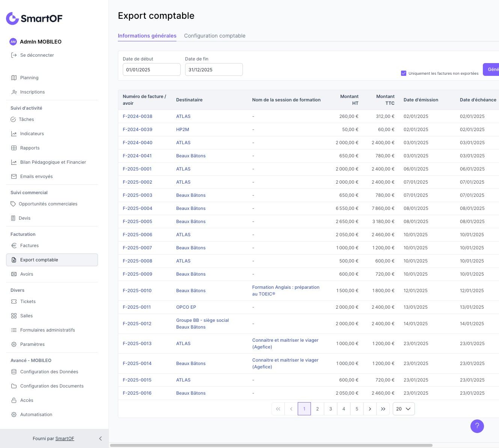
Task: Collapse the sidebar with the chevron
Action: click(x=100, y=439)
